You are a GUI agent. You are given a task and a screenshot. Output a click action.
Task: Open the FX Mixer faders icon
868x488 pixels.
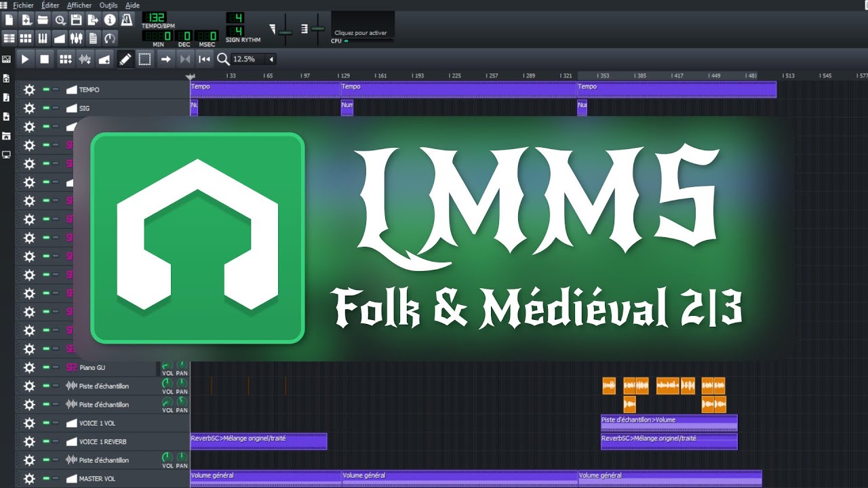[x=76, y=38]
